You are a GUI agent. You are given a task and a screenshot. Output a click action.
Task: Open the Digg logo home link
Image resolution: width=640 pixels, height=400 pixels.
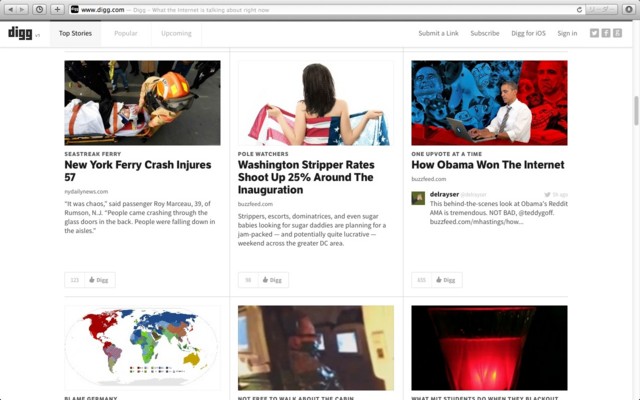(20, 33)
